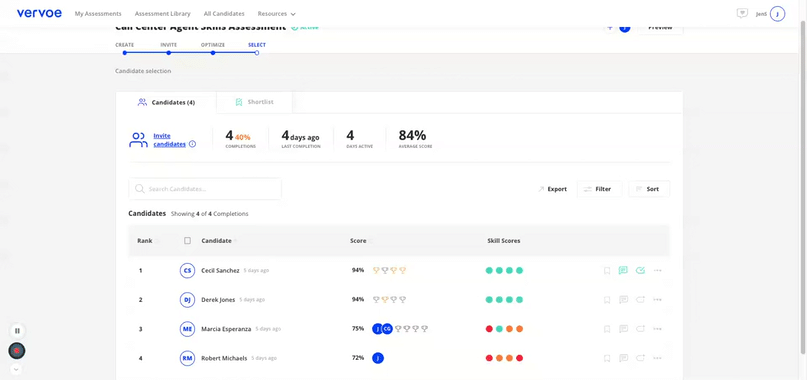Open All Candidates page
The image size is (807, 380).
coord(224,14)
